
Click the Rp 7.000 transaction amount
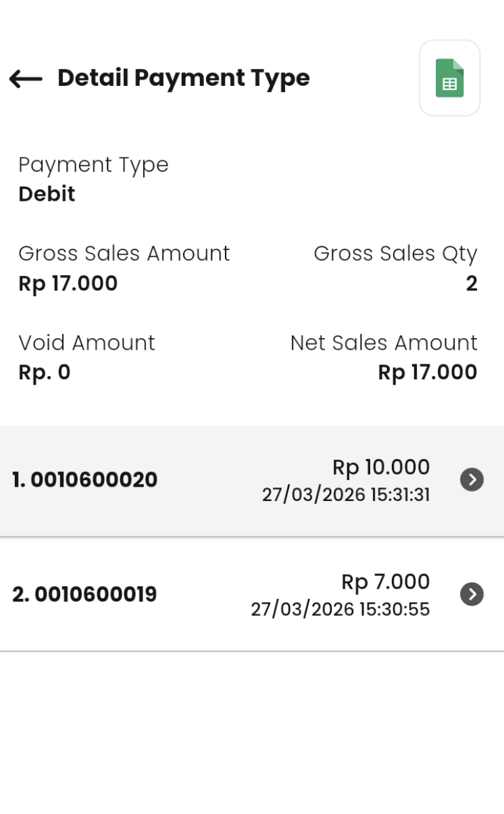coord(385,581)
